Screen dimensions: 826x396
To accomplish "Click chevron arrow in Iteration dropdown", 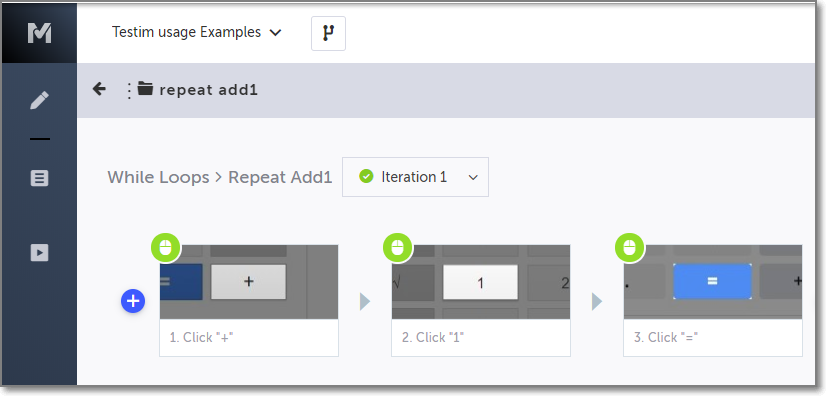I will (x=473, y=178).
